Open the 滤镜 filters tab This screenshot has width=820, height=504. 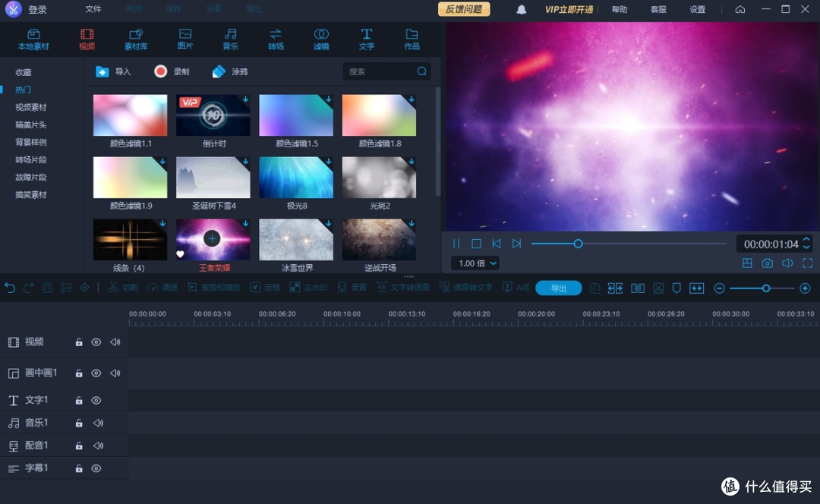tap(321, 39)
